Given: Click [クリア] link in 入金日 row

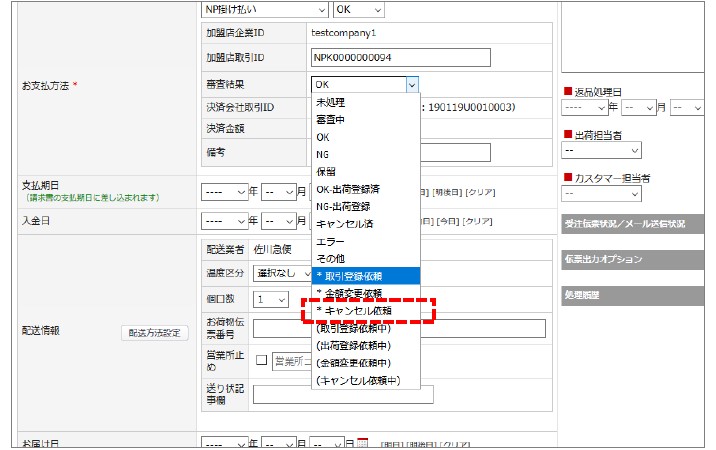Looking at the screenshot, I should pyautogui.click(x=477, y=222).
